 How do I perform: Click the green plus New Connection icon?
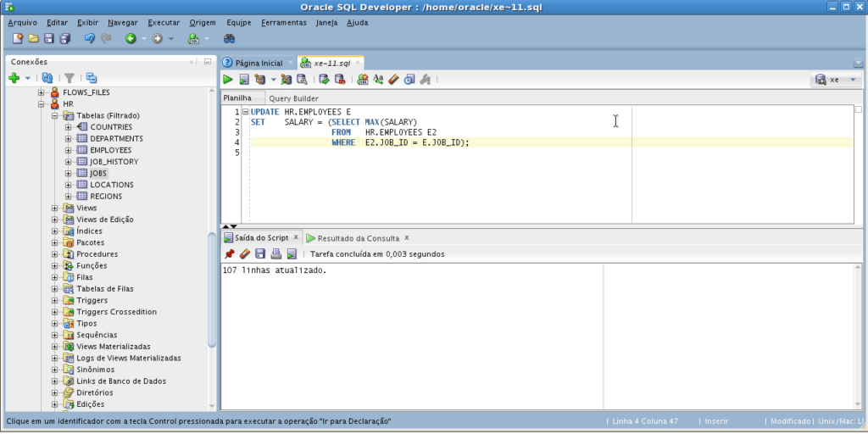pos(14,78)
